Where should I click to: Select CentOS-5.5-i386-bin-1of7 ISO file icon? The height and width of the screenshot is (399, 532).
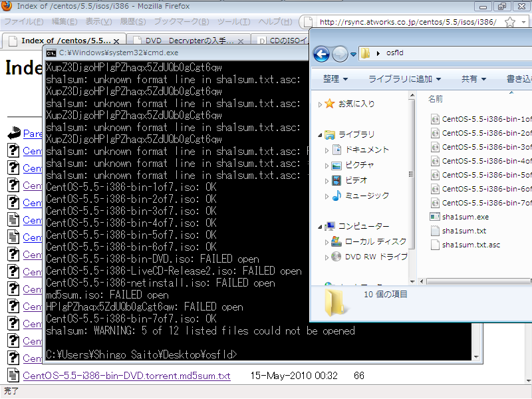(x=435, y=119)
